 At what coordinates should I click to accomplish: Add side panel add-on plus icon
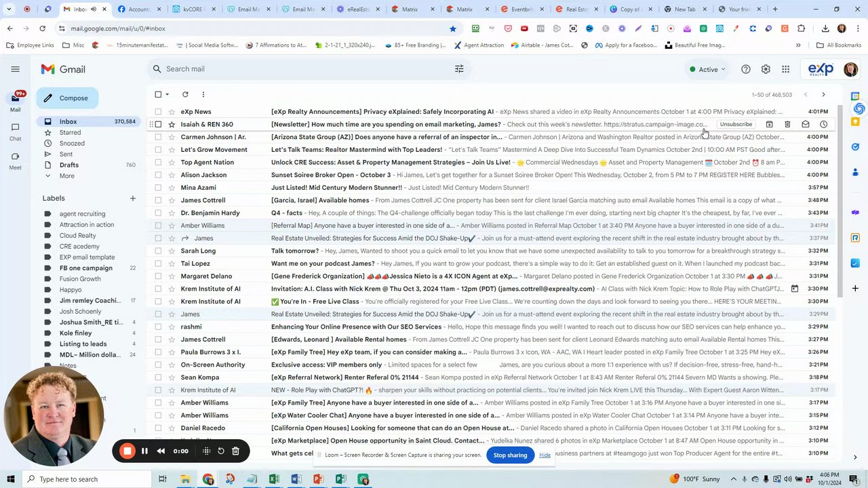pos(855,288)
